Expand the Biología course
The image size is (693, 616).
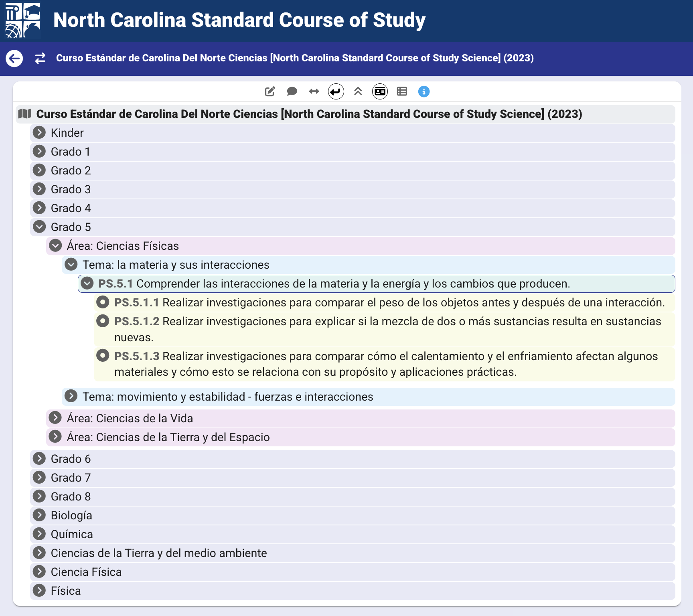click(39, 515)
